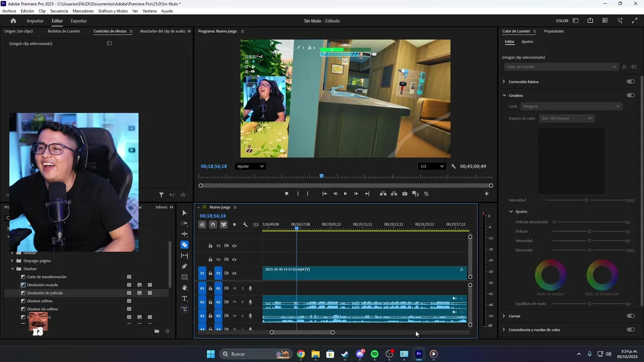The image size is (644, 362).
Task: Select the Saturación slider handle
Action: pos(590,250)
